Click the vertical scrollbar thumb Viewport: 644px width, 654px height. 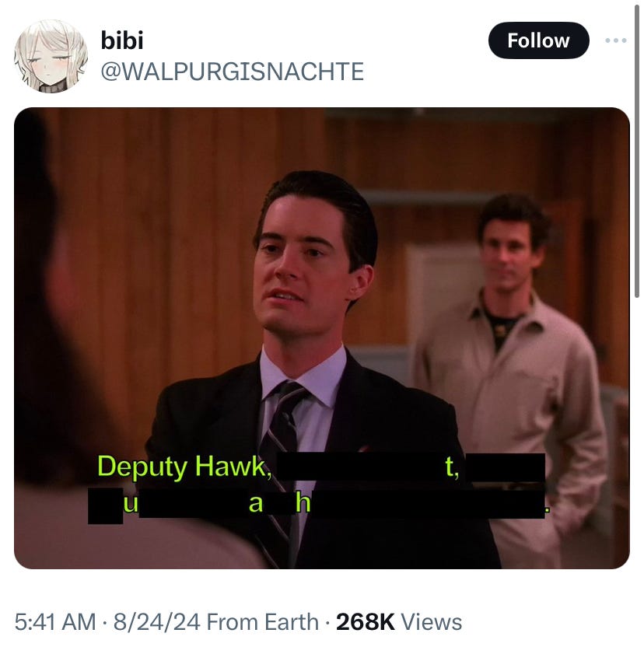click(636, 151)
